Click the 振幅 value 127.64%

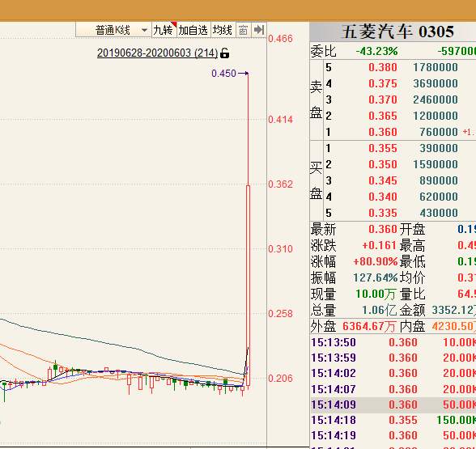pyautogui.click(x=376, y=277)
